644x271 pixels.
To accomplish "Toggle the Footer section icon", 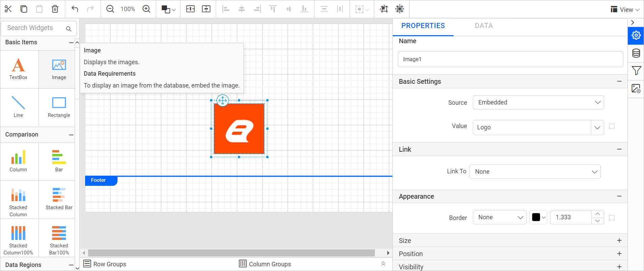I will pos(206,9).
